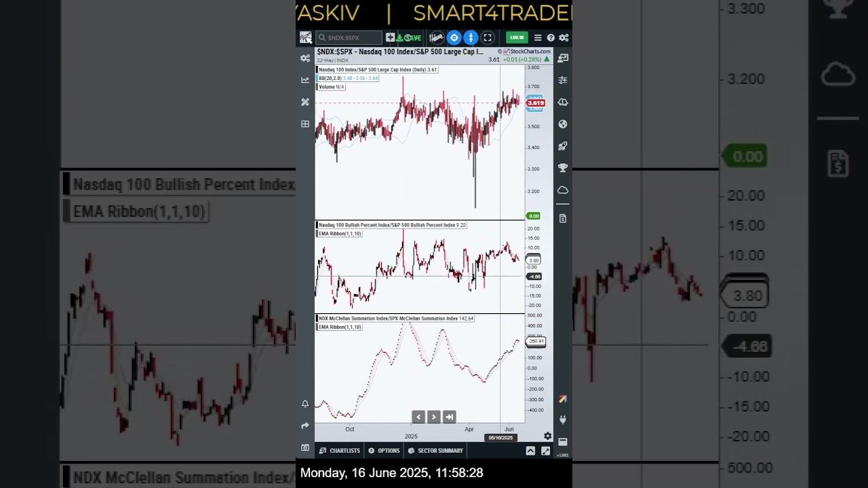Open the drawing tools icon in sidebar
The width and height of the screenshot is (868, 488).
pyautogui.click(x=305, y=102)
